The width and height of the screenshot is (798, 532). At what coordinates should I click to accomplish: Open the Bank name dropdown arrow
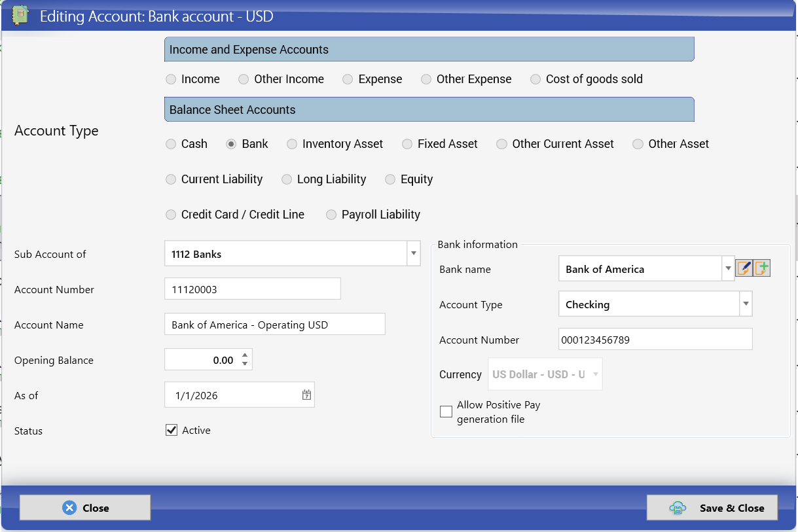point(728,268)
